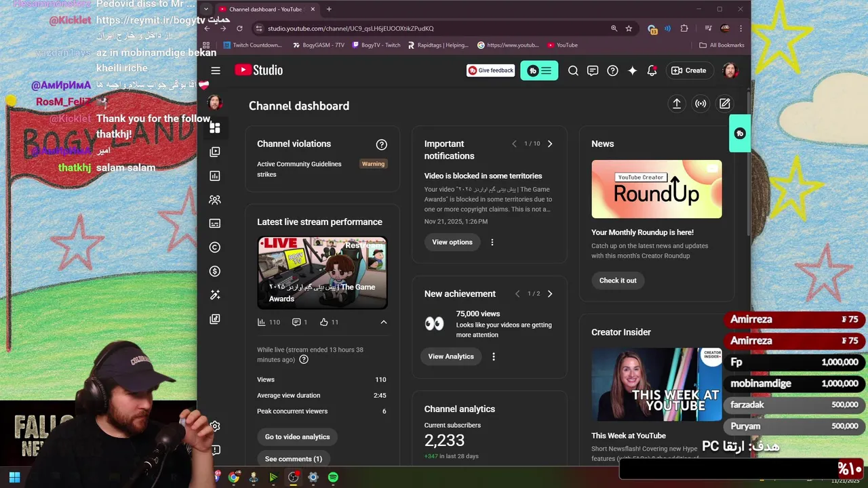The image size is (868, 488).
Task: Click the Create button
Action: [x=688, y=70]
